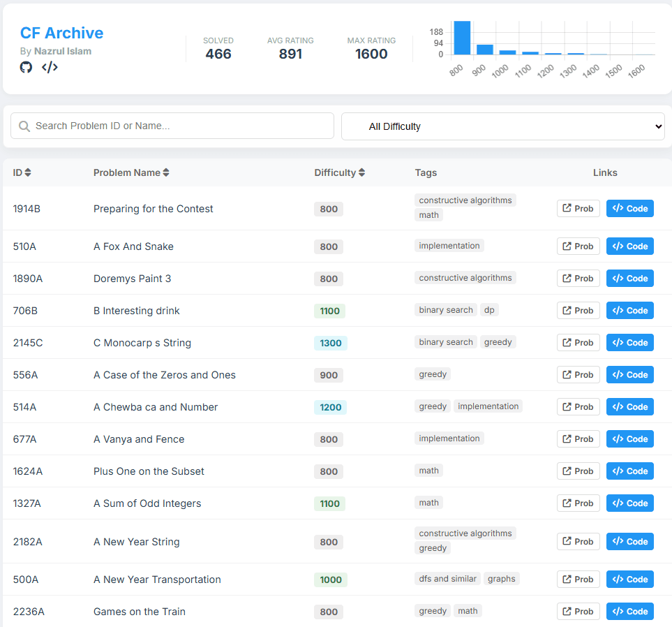
Task: Click the ID column header
Action: click(22, 172)
